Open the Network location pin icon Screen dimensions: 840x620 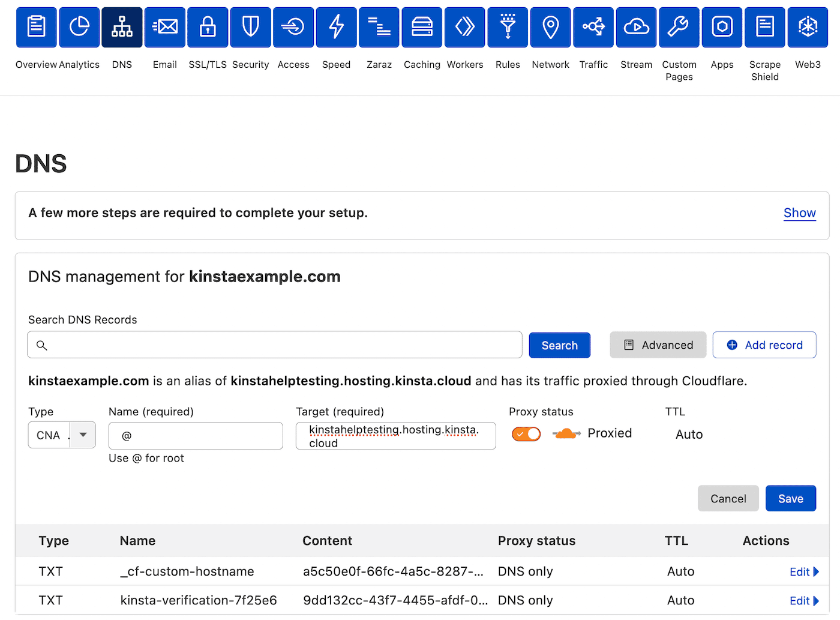coord(551,28)
